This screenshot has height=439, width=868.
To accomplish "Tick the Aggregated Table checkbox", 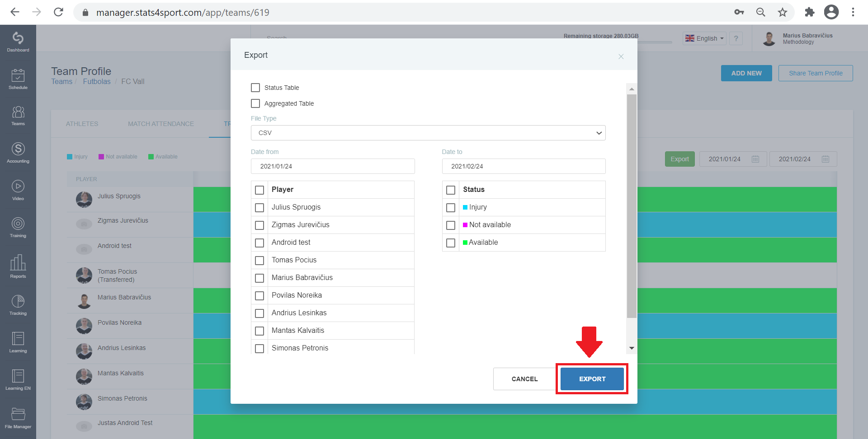I will [x=255, y=103].
